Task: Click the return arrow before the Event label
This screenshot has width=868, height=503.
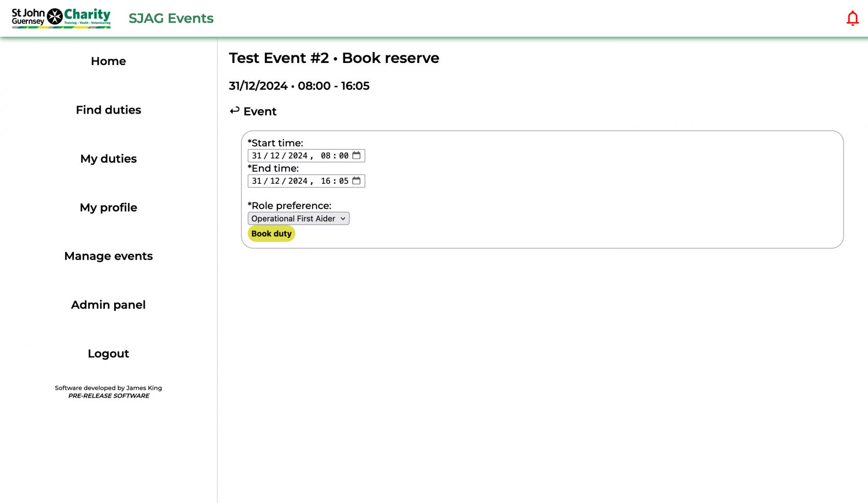Action: pos(235,111)
